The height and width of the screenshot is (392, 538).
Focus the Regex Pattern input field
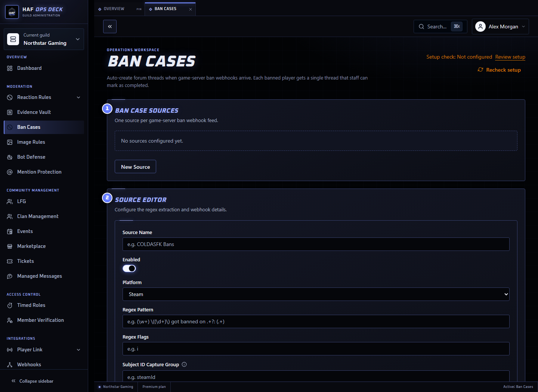tap(316, 321)
